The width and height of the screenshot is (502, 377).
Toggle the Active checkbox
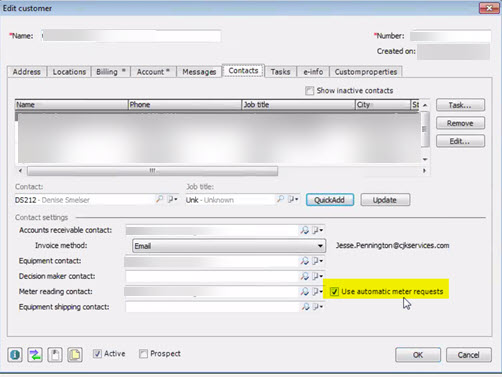(x=97, y=354)
